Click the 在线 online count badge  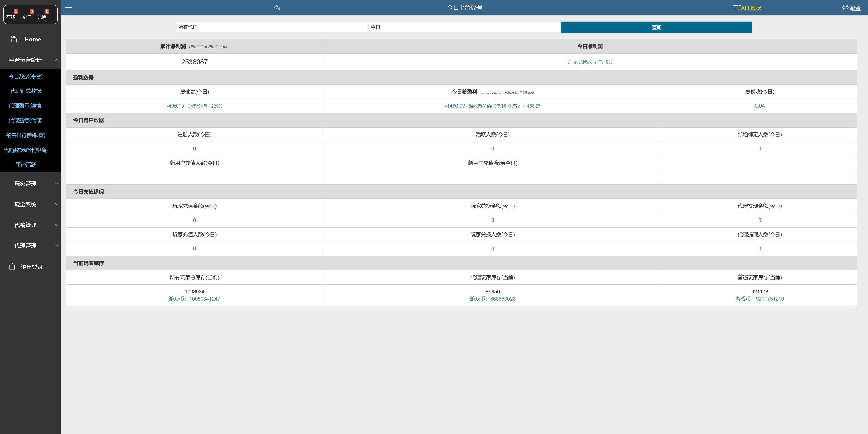16,12
